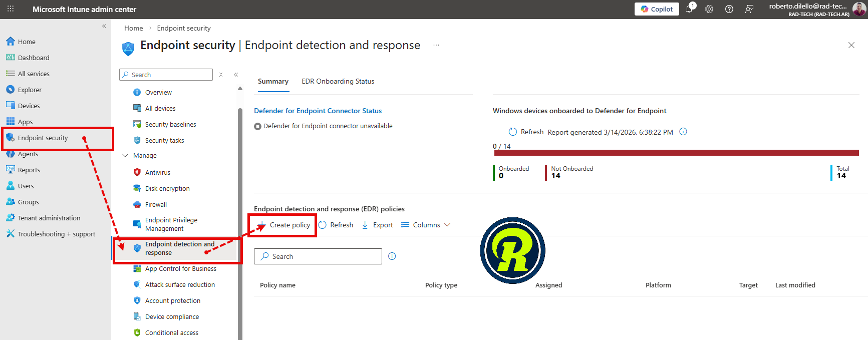Screen dimensions: 868x340
Task: Click the red onboarding progress bar
Action: [676, 153]
